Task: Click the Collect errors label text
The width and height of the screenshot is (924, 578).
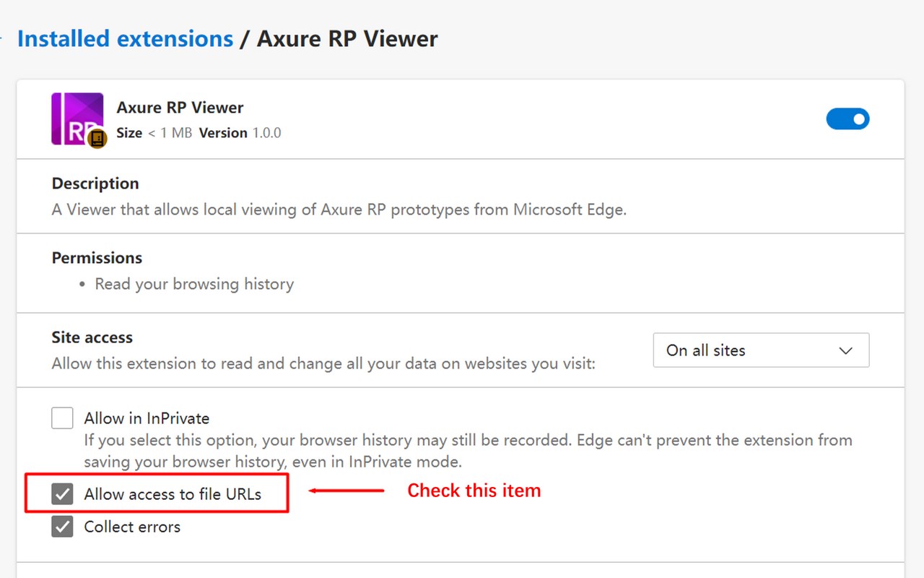Action: tap(132, 527)
